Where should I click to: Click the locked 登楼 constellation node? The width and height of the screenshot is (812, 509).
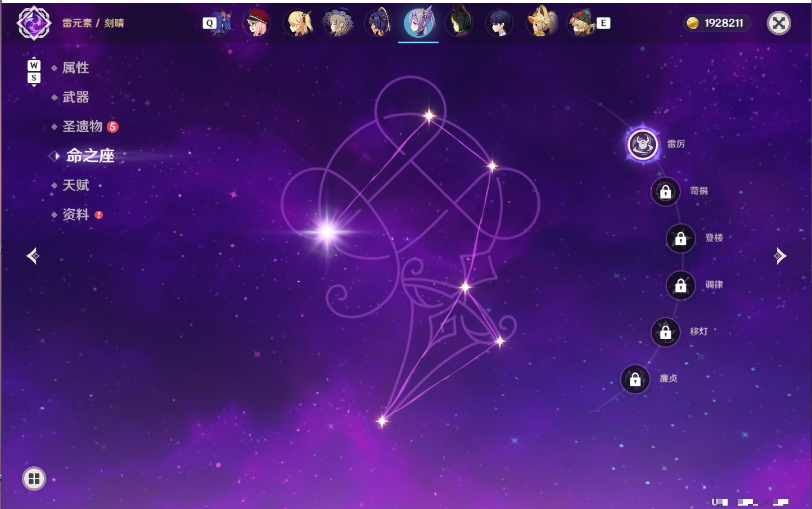click(x=681, y=238)
